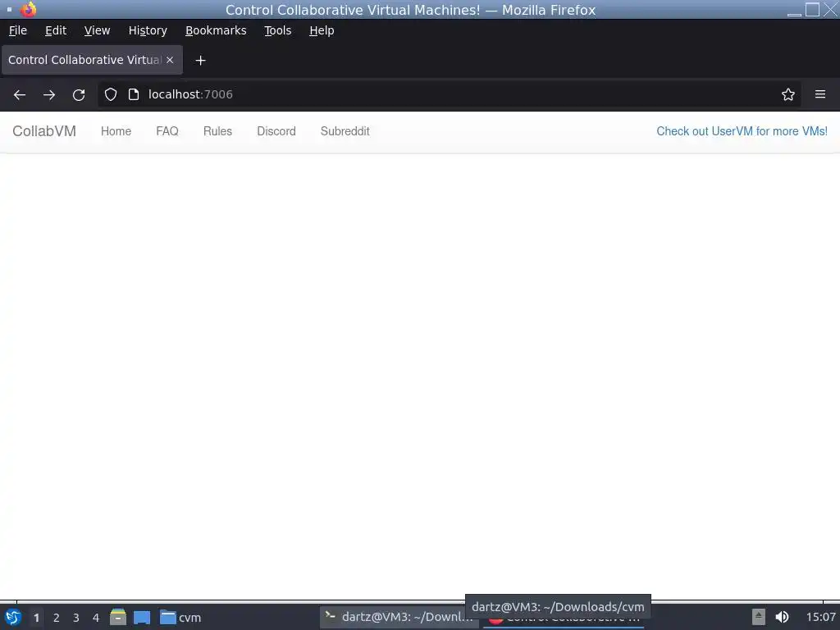Click the 15:07 taskbar clock
The height and width of the screenshot is (630, 840).
[820, 617]
